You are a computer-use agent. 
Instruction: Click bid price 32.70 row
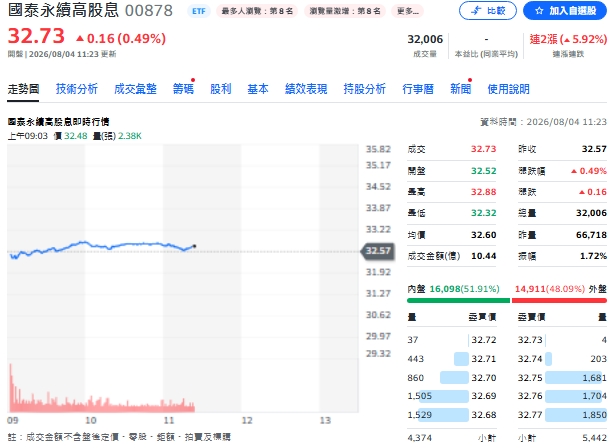(452, 378)
